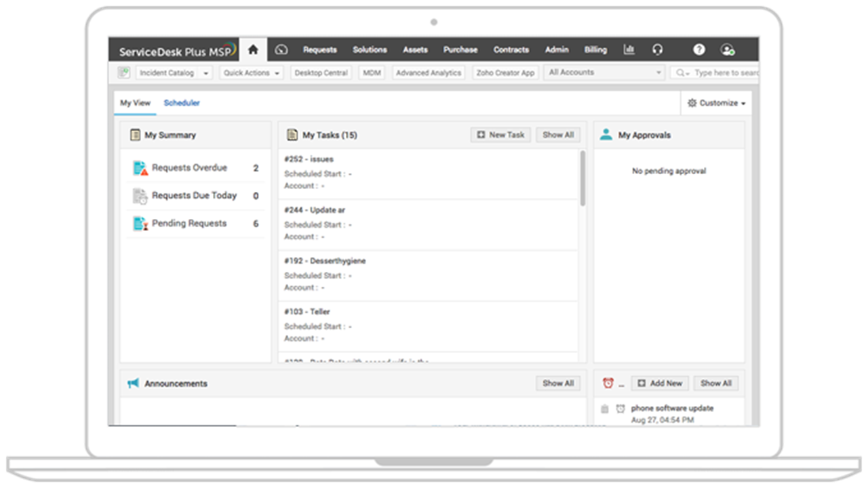Open the Quick Actions dropdown
Image resolution: width=868 pixels, height=488 pixels.
[x=252, y=73]
